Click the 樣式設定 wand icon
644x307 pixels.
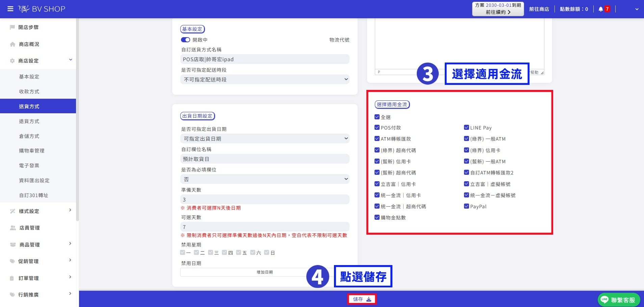[12, 211]
